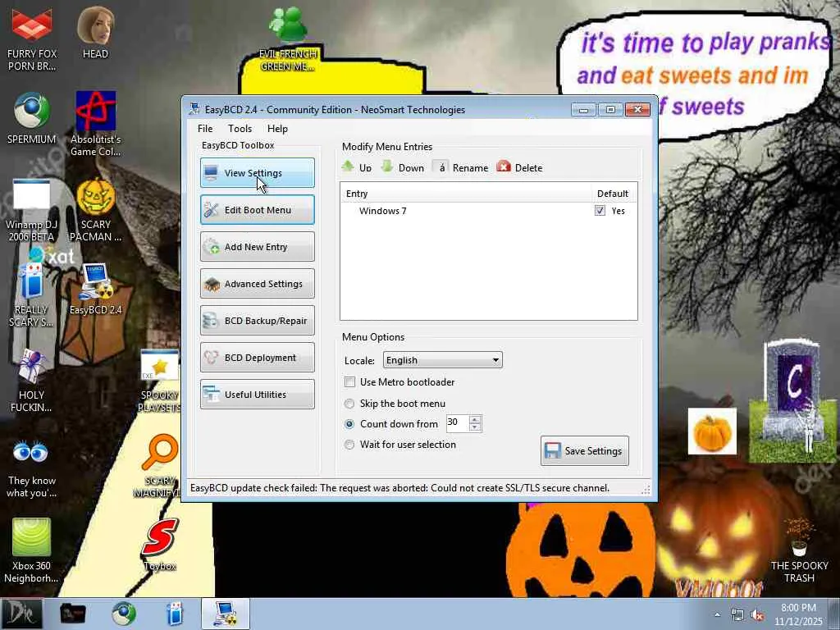Select SCARY PACMAN desktop icon
This screenshot has width=840, height=630.
point(95,210)
